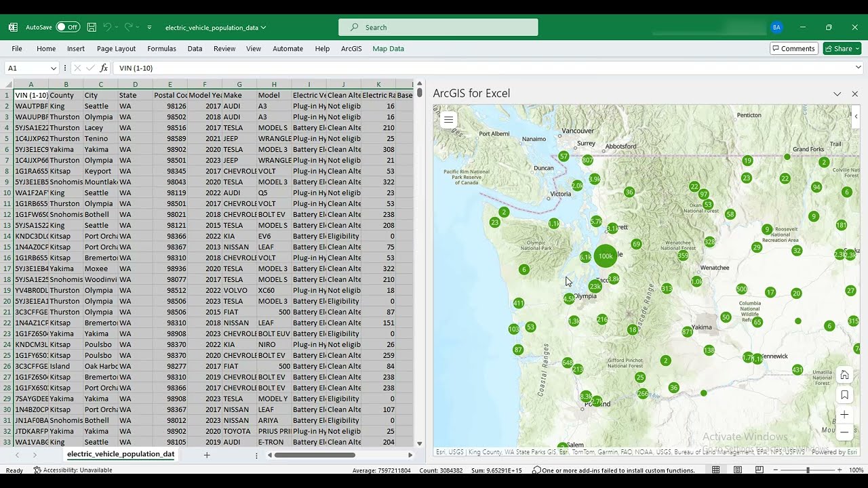Undo the last action
Viewport: 868px width, 488px height.
point(106,27)
